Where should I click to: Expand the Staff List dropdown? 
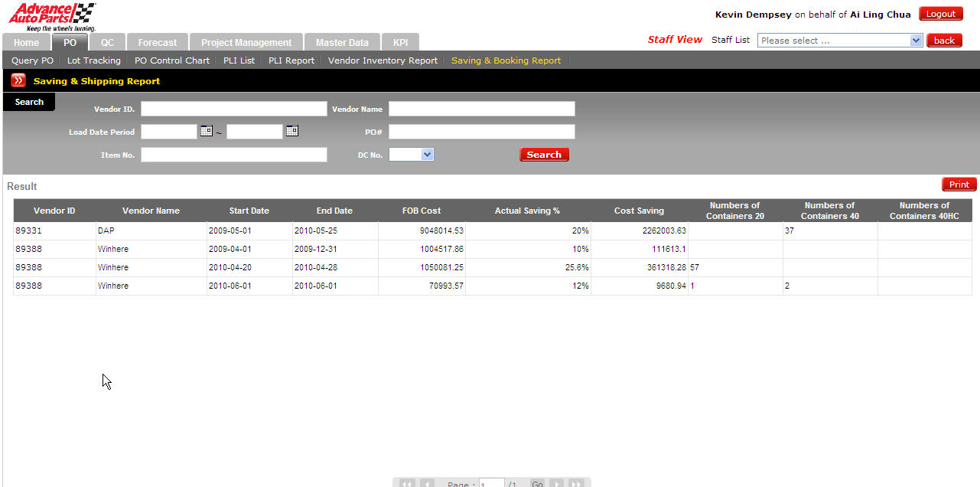coord(916,41)
